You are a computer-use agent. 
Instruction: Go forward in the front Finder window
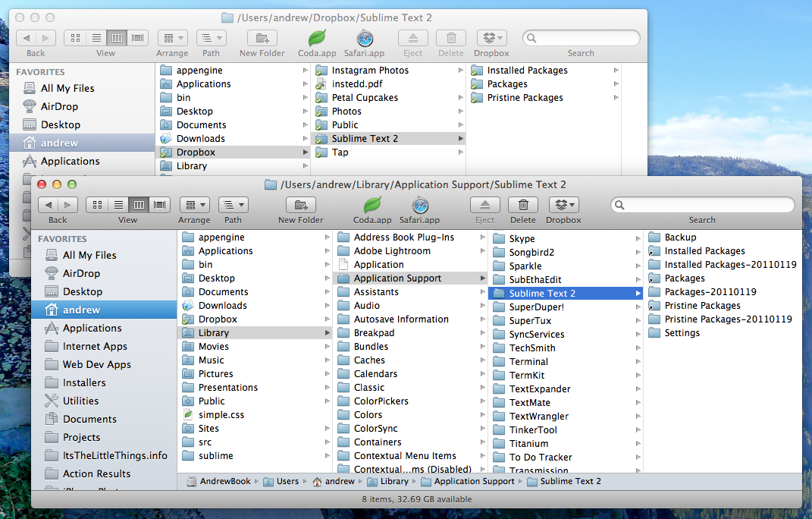[67, 206]
